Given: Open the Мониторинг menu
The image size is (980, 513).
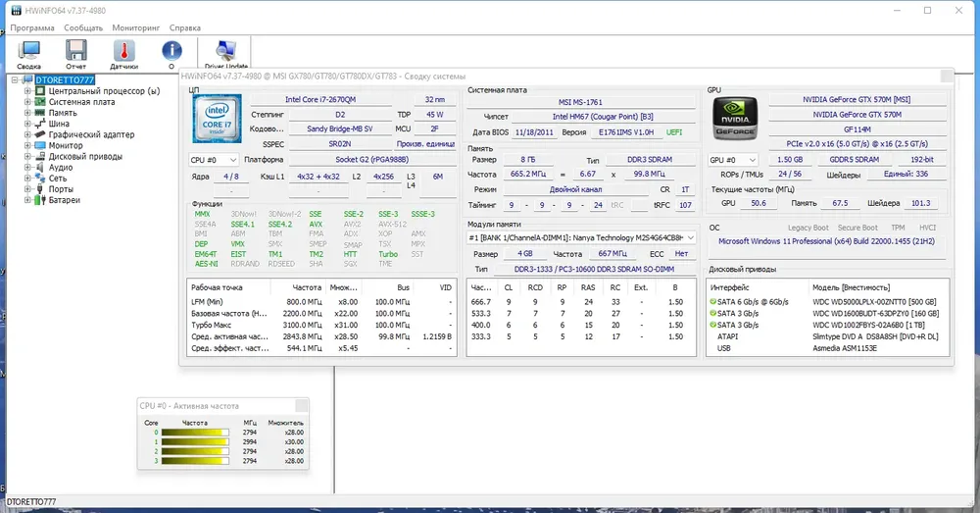Looking at the screenshot, I should point(135,27).
